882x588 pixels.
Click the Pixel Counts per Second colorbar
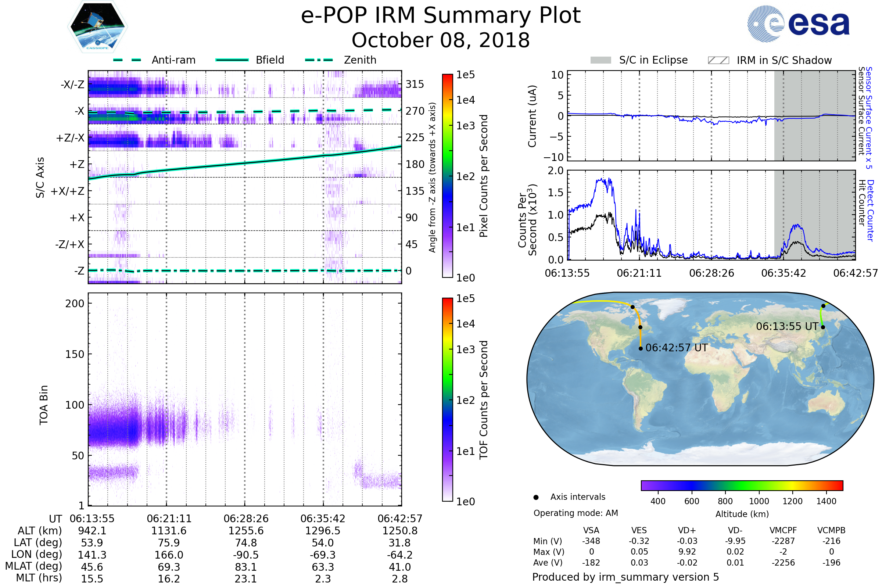pos(447,176)
